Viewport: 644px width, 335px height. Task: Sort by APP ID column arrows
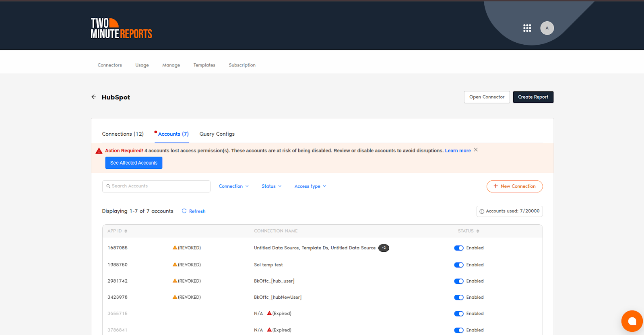pyautogui.click(x=126, y=231)
